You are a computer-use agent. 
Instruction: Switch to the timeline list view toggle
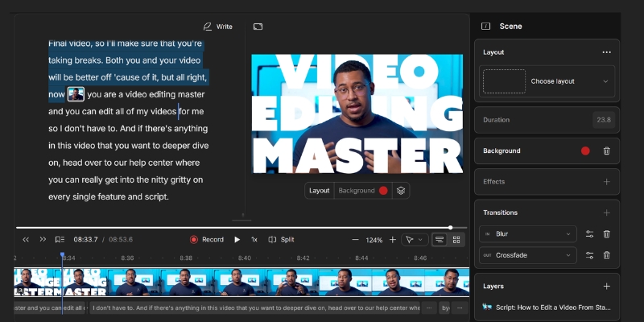coord(440,240)
